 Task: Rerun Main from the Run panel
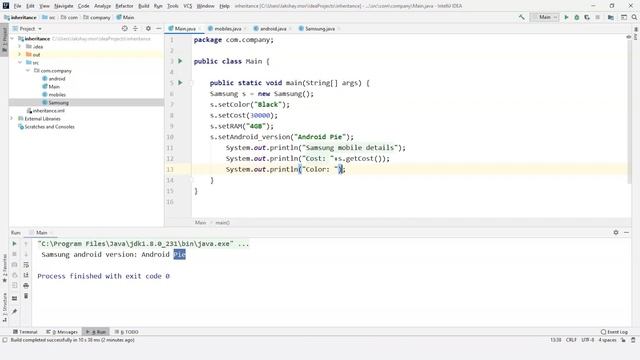(14, 244)
